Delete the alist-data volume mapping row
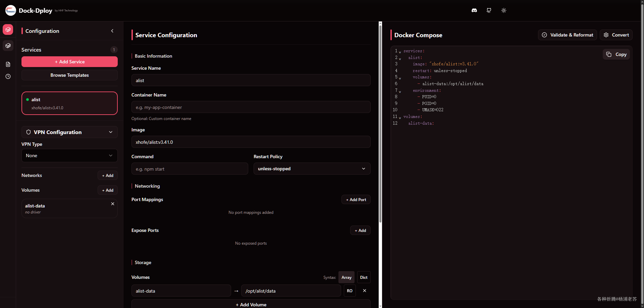 (x=365, y=291)
